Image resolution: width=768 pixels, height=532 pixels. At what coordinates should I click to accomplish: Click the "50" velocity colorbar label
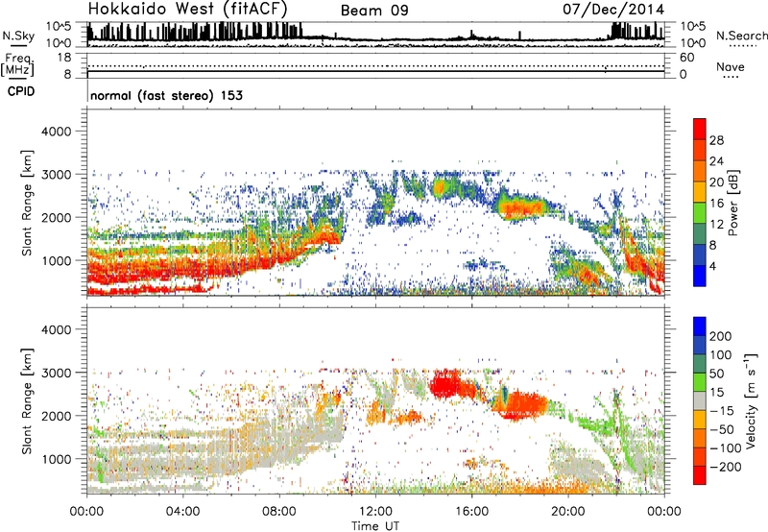pyautogui.click(x=716, y=374)
